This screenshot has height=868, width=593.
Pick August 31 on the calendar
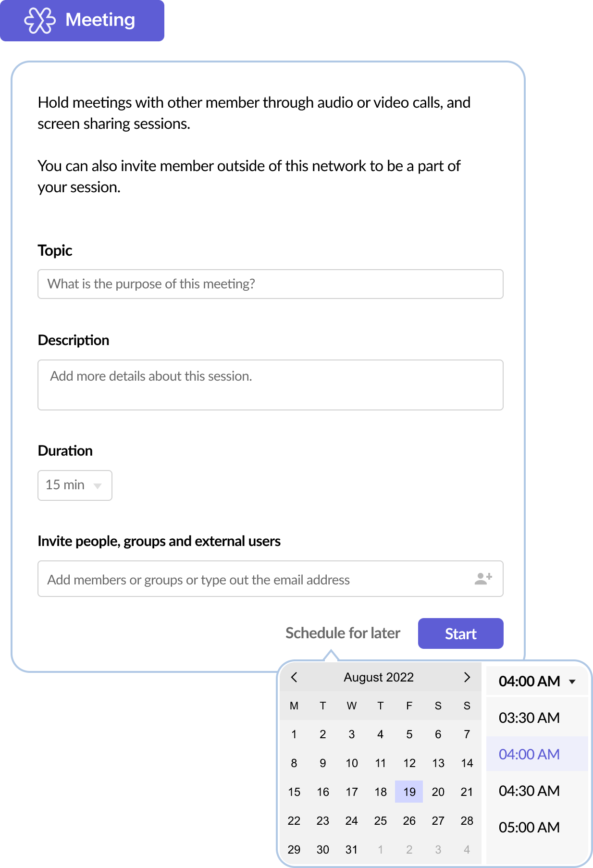point(351,850)
